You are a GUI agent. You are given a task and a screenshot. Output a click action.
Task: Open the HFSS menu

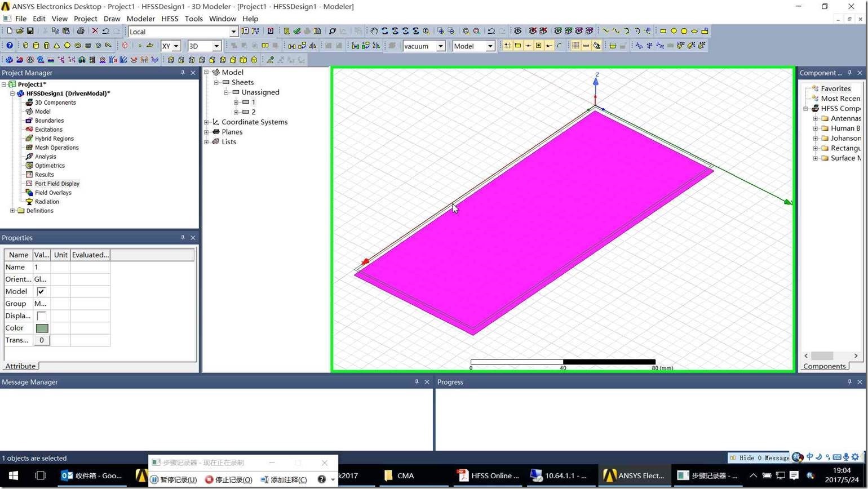170,19
